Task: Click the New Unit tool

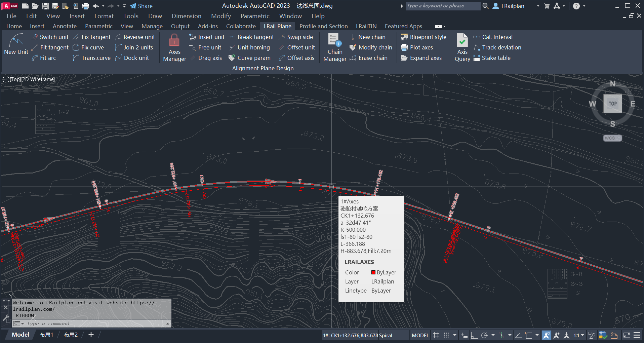Action: click(x=16, y=44)
